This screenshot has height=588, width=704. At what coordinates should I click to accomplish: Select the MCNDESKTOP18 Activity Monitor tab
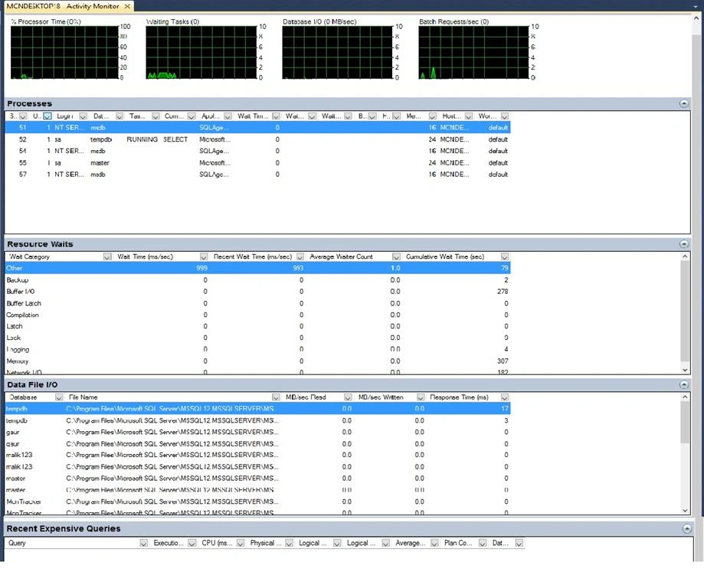point(63,6)
